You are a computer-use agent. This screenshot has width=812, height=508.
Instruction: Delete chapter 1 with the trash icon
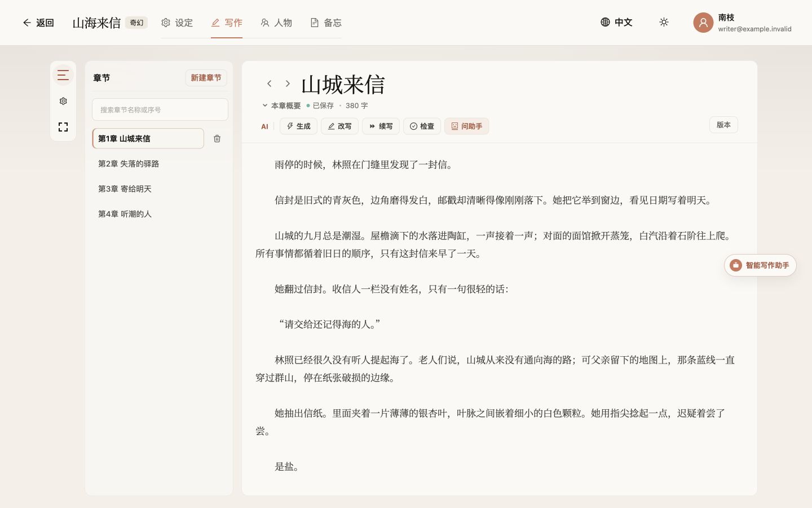217,138
